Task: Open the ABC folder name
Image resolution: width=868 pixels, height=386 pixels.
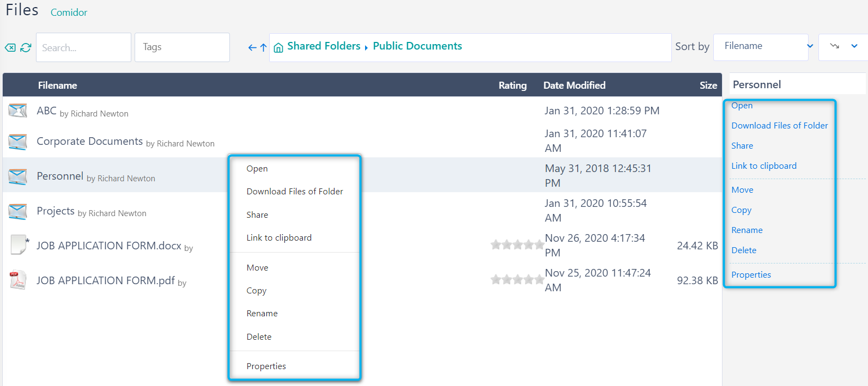Action: click(x=46, y=111)
